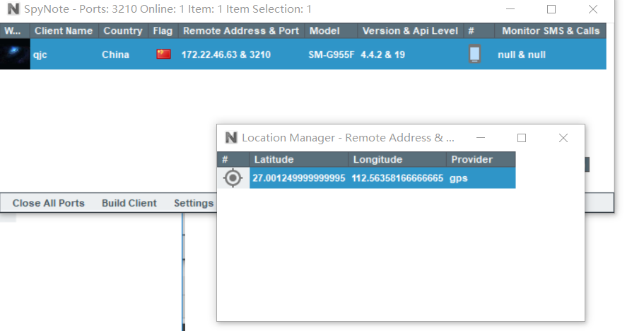Click the Latitude column header
The width and height of the screenshot is (644, 331).
pyautogui.click(x=298, y=159)
